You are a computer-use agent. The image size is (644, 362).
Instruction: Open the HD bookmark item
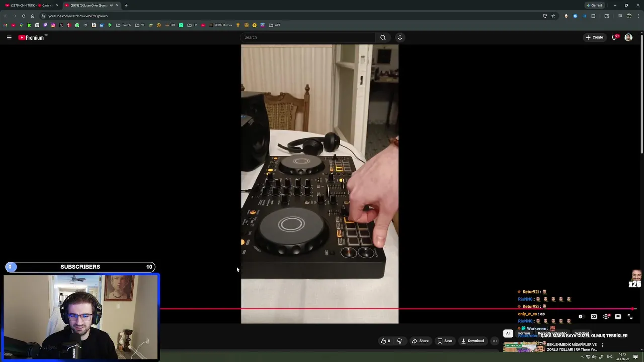pos(170,25)
